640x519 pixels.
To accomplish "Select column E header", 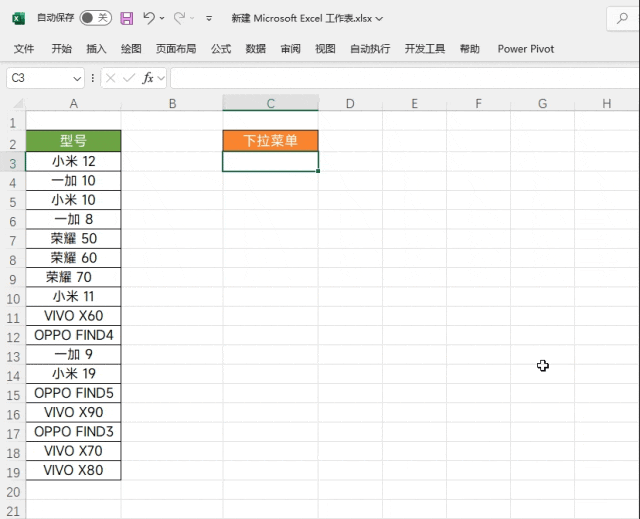I will [x=414, y=104].
